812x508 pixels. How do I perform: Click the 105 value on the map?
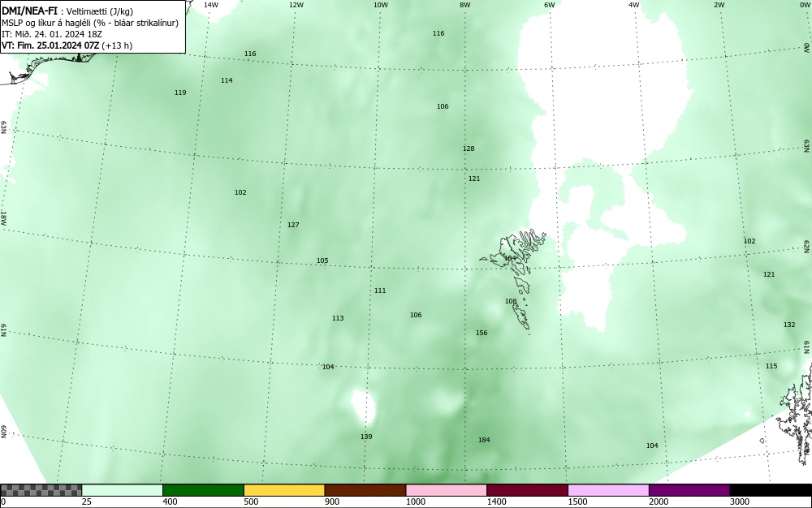(x=322, y=260)
